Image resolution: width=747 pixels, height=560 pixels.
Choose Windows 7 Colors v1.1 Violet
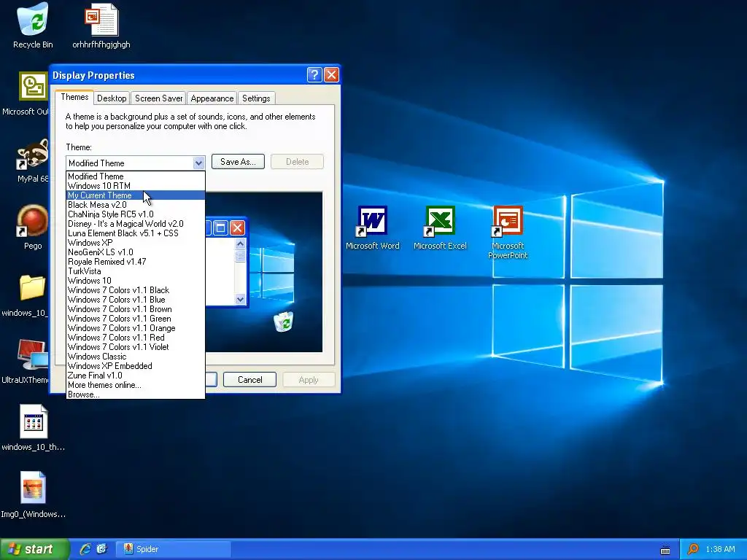coord(135,347)
